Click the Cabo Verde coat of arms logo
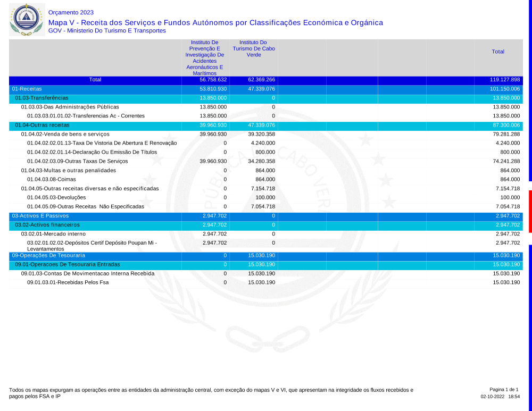The height and width of the screenshot is (411, 532). coord(27,19)
